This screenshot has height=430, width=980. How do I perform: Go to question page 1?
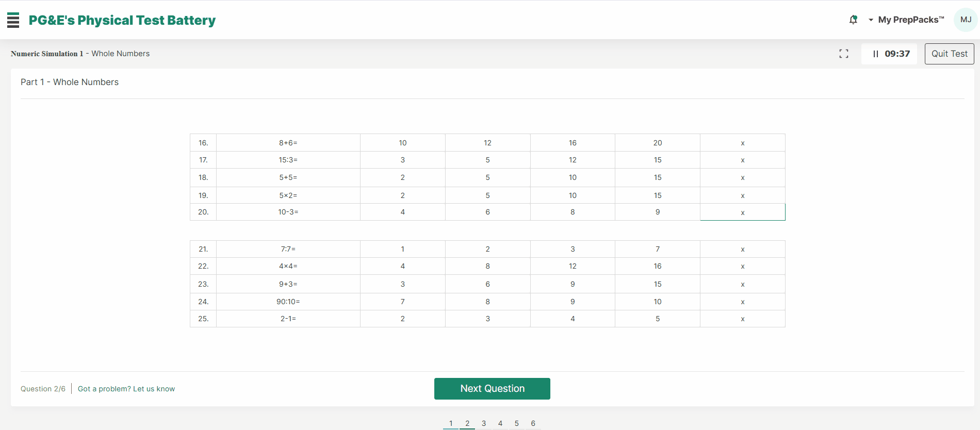click(x=451, y=423)
